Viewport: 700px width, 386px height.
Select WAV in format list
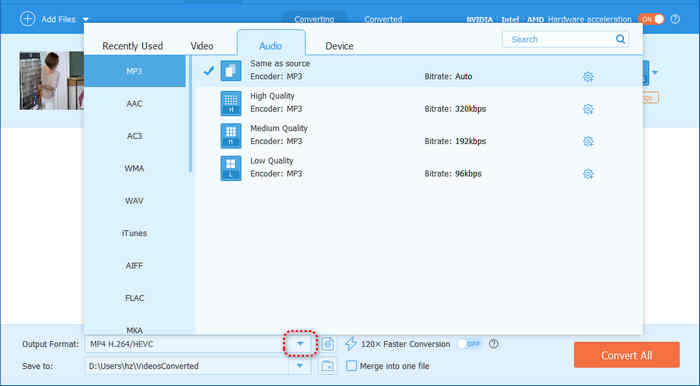135,201
